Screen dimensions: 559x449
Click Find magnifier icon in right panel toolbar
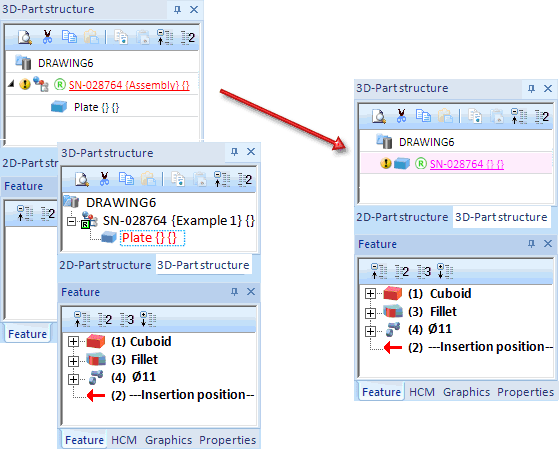click(x=379, y=116)
